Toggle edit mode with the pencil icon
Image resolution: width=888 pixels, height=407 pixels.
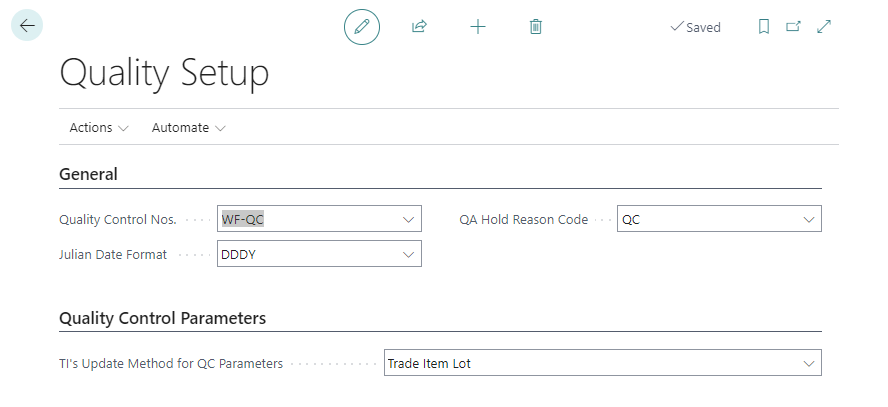[x=362, y=27]
